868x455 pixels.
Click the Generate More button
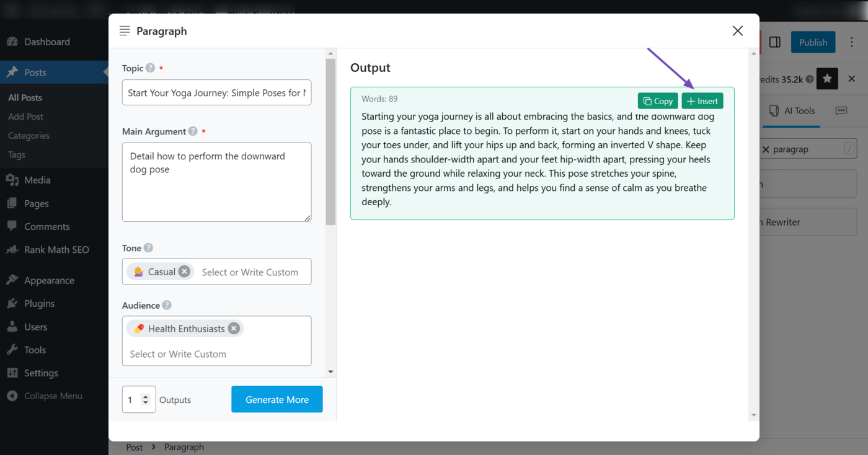[277, 399]
